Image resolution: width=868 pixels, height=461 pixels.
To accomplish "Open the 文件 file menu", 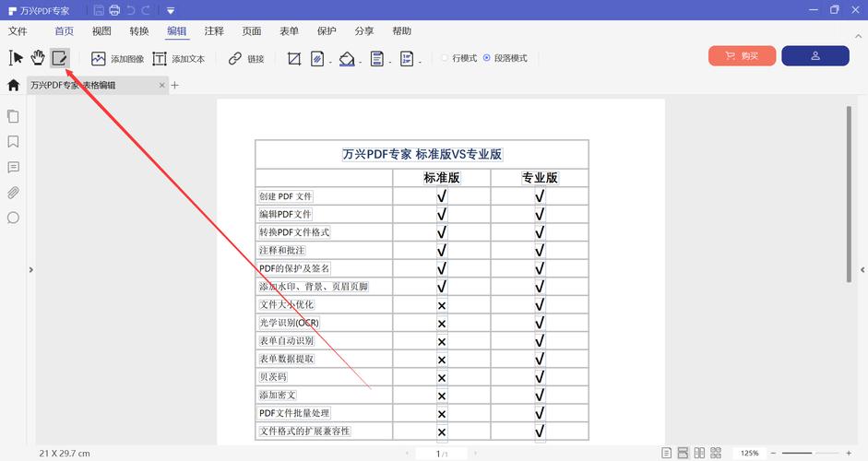I will [18, 31].
